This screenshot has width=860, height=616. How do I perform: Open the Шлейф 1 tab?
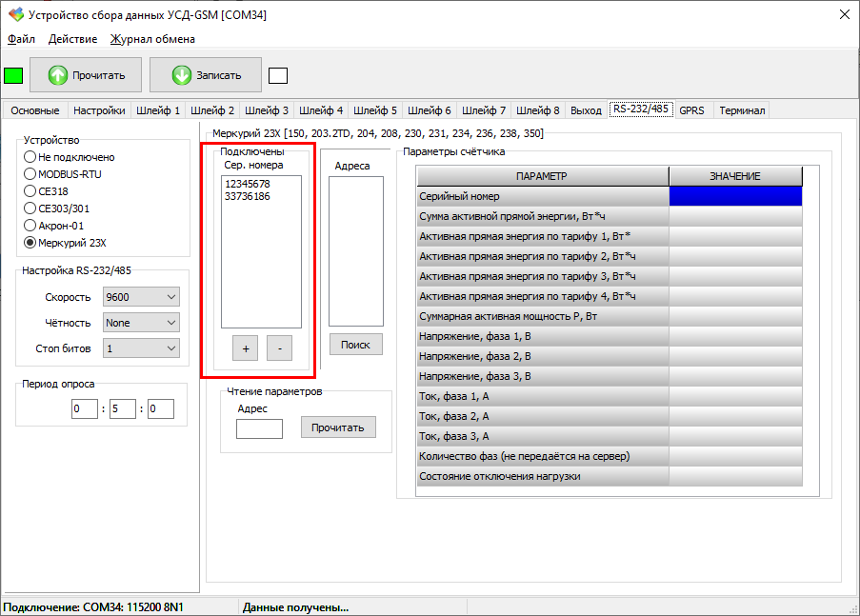(158, 110)
